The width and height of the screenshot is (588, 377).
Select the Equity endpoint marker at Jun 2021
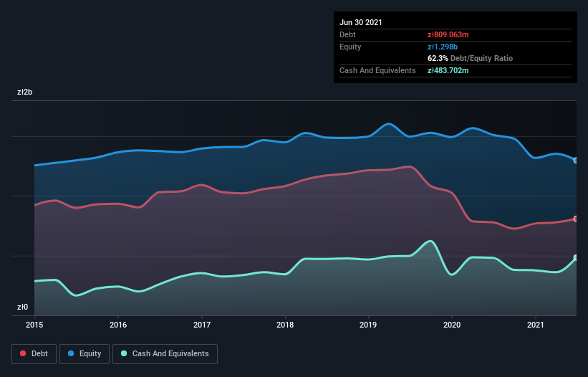click(x=576, y=160)
